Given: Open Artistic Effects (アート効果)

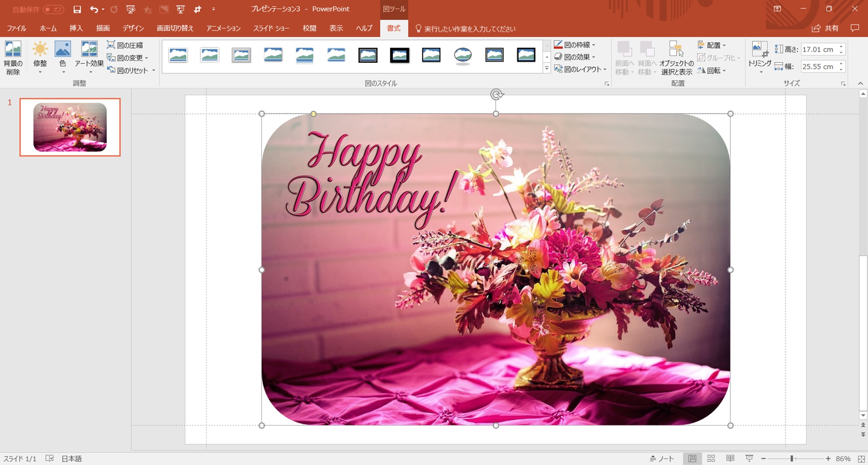Looking at the screenshot, I should click(89, 58).
